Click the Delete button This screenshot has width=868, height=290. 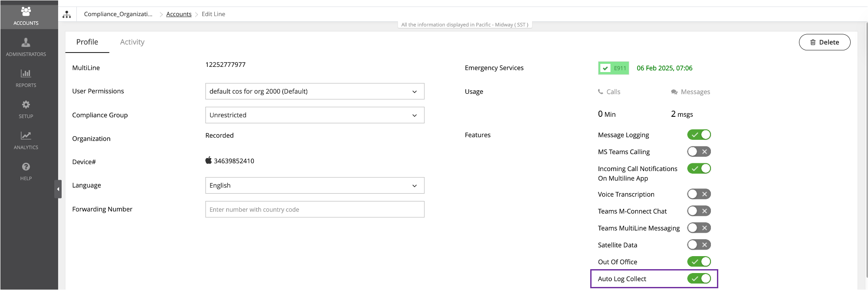(x=824, y=42)
